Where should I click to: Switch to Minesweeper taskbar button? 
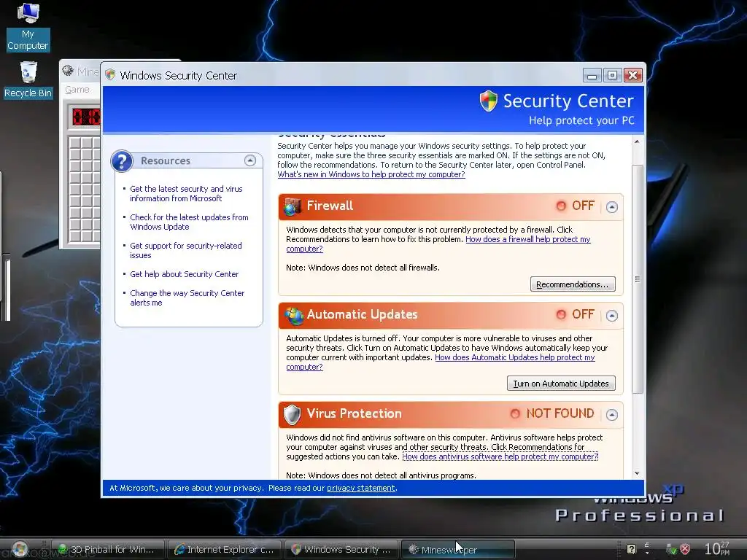click(x=458, y=550)
